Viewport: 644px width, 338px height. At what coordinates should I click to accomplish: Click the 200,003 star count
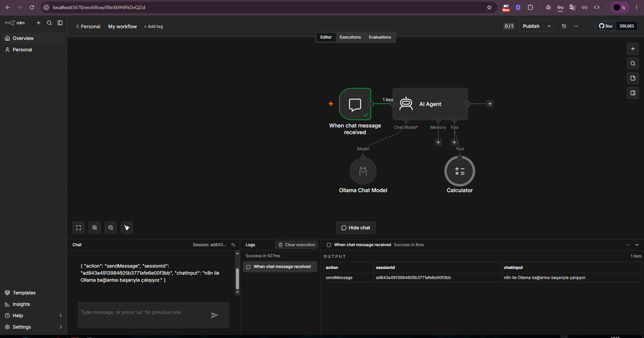coord(627,26)
